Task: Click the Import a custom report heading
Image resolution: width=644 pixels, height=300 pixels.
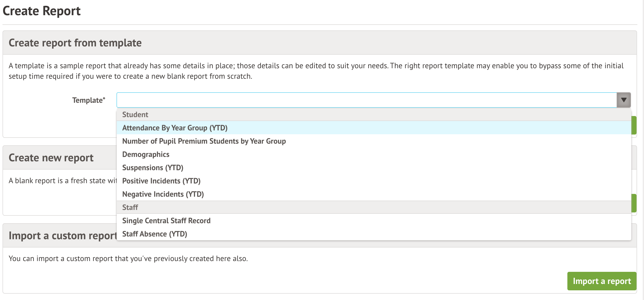Action: [63, 236]
